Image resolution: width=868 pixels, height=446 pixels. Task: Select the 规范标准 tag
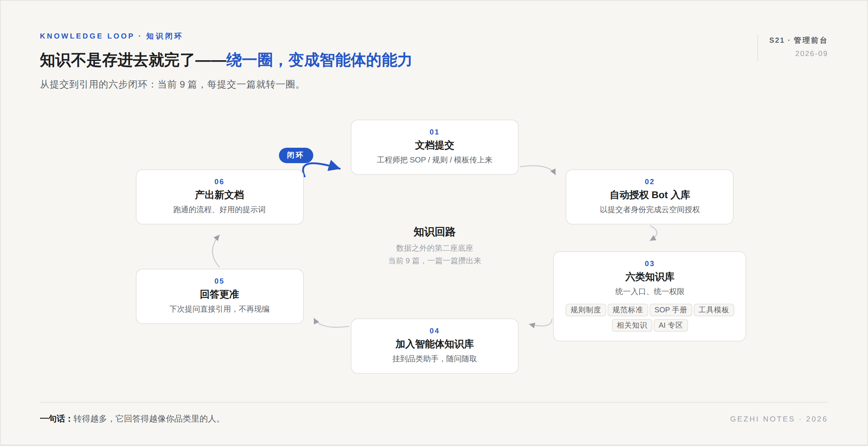tap(628, 310)
